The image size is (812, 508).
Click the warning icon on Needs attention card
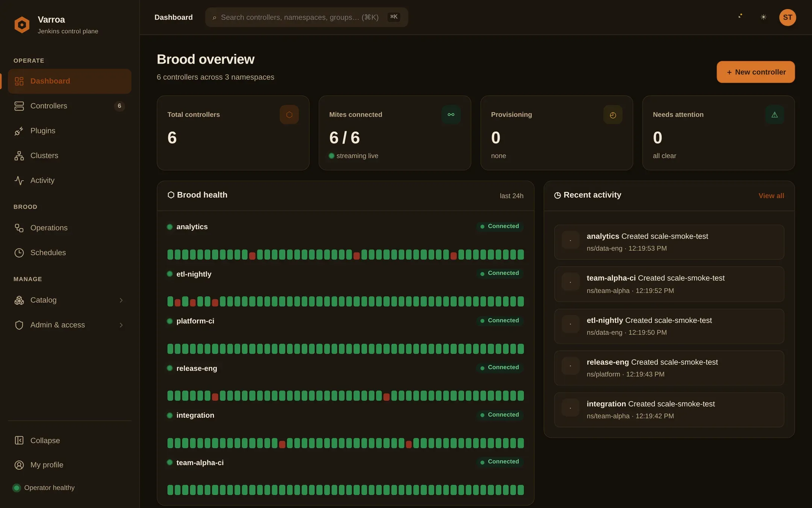pos(775,115)
